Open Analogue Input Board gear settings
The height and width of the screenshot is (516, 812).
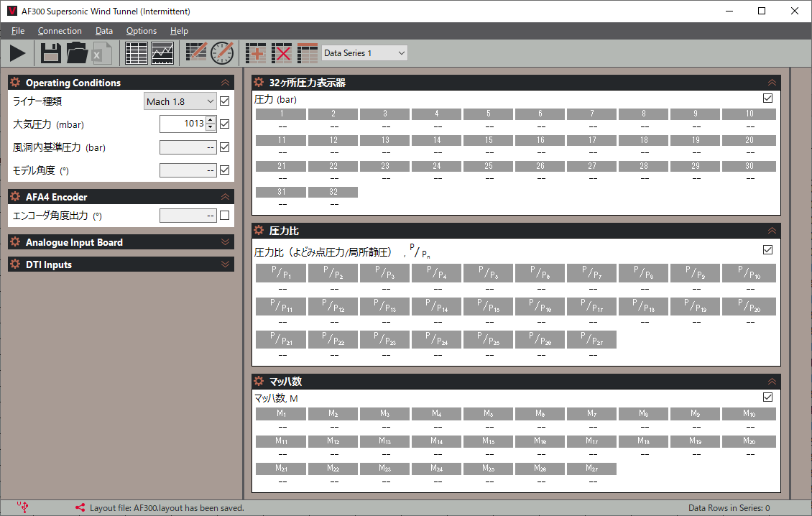[15, 242]
